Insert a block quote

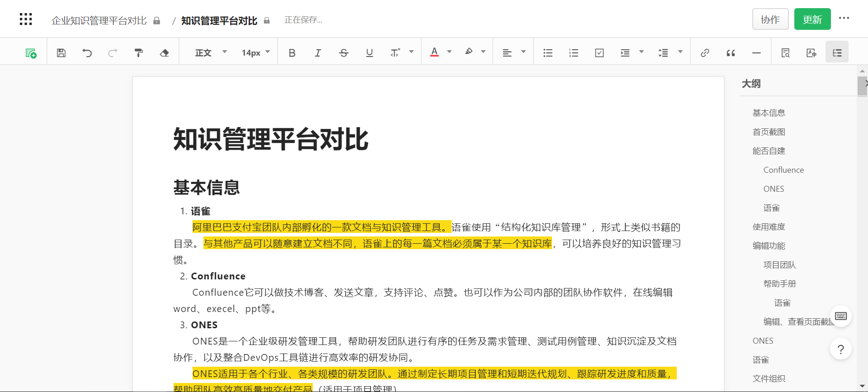[731, 53]
